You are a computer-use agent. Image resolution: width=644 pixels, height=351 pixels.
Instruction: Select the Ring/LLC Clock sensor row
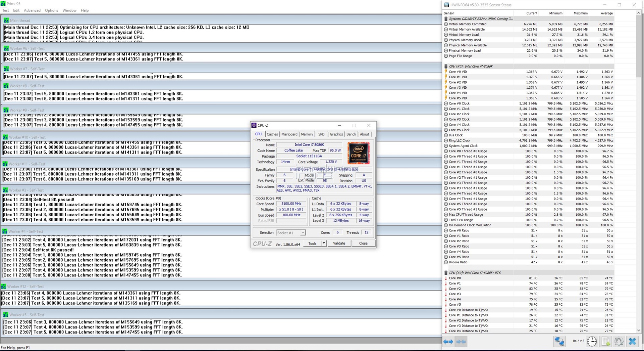529,141
